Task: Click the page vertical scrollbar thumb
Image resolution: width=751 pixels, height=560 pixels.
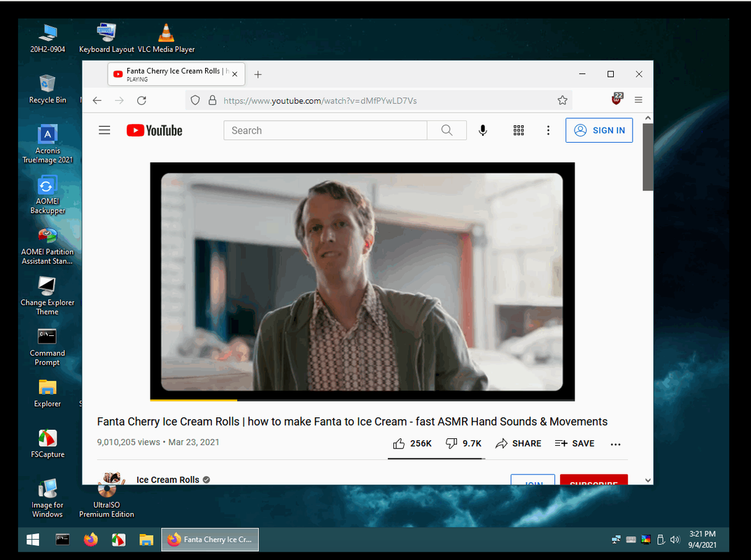Action: [647, 157]
